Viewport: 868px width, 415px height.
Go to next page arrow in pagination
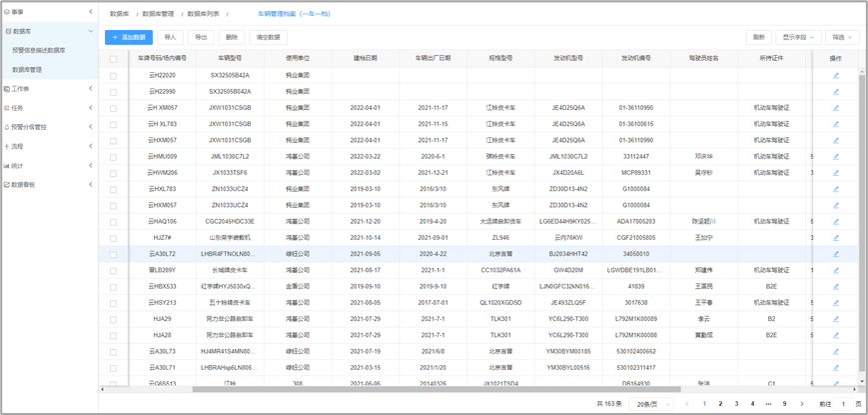(x=801, y=404)
